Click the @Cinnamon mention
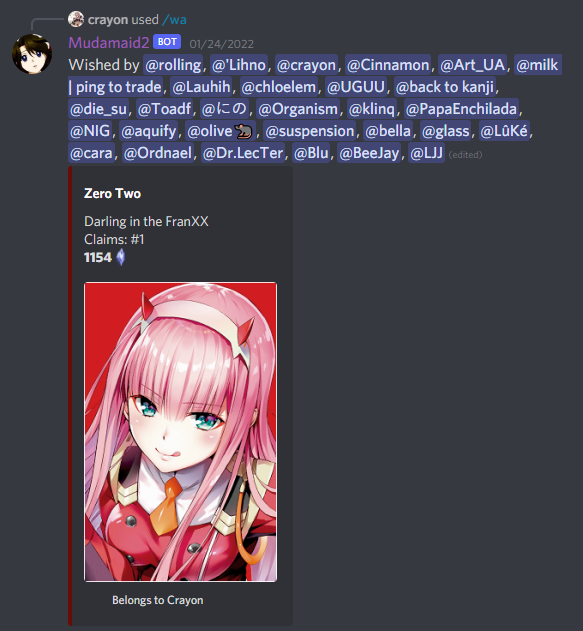 tap(388, 65)
